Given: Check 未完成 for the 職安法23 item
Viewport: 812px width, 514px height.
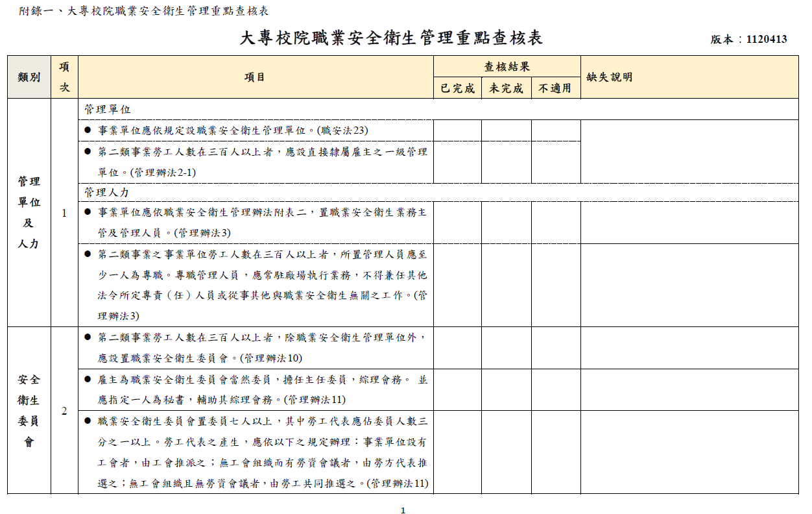Looking at the screenshot, I should (505, 130).
